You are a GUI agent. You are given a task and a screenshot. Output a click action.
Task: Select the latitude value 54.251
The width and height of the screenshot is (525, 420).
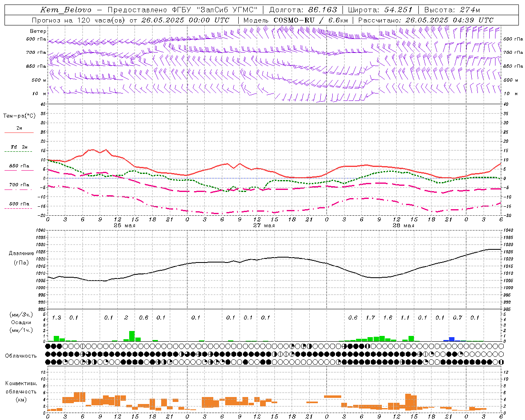398,10
